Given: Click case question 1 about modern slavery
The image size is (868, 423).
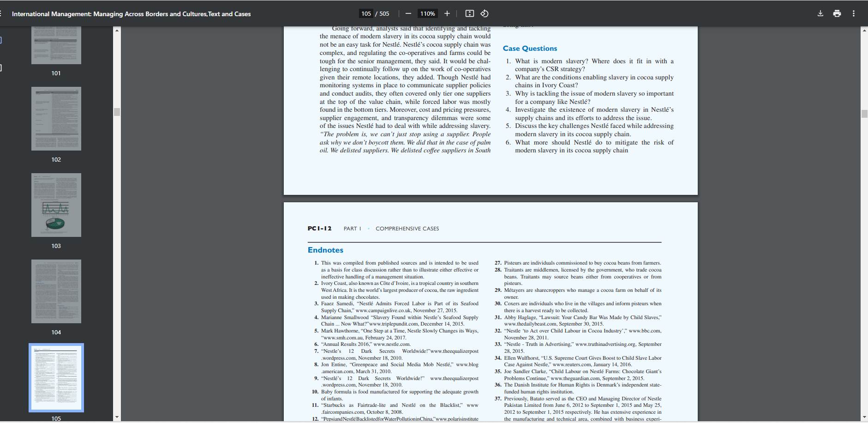Looking at the screenshot, I should click(x=590, y=65).
